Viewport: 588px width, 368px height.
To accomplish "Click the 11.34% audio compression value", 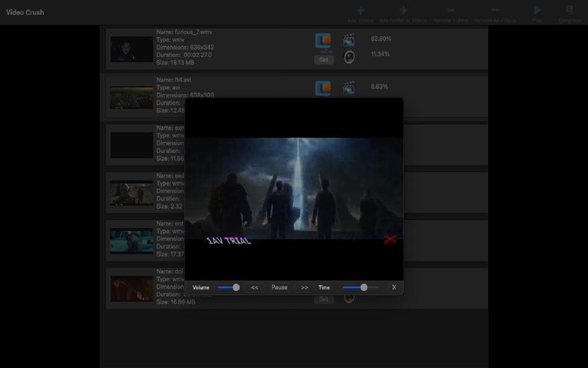I will click(380, 54).
